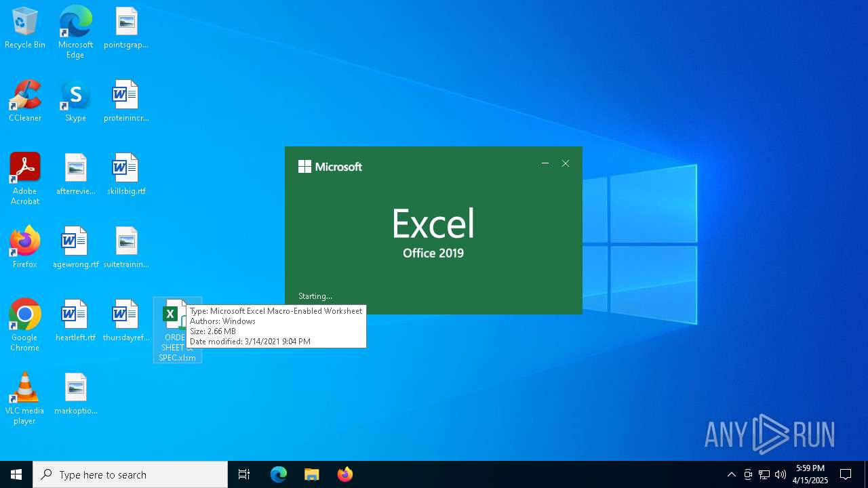
Task: Click the 'Authors: Windows' tooltip line
Action: (222, 321)
